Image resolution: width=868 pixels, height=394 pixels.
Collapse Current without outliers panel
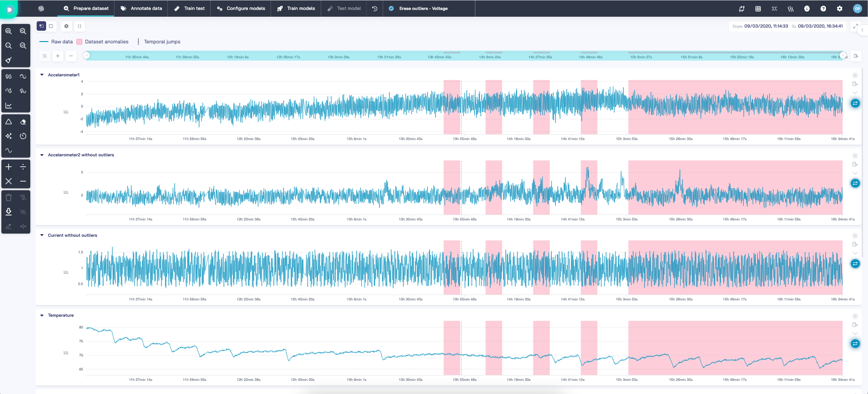42,235
